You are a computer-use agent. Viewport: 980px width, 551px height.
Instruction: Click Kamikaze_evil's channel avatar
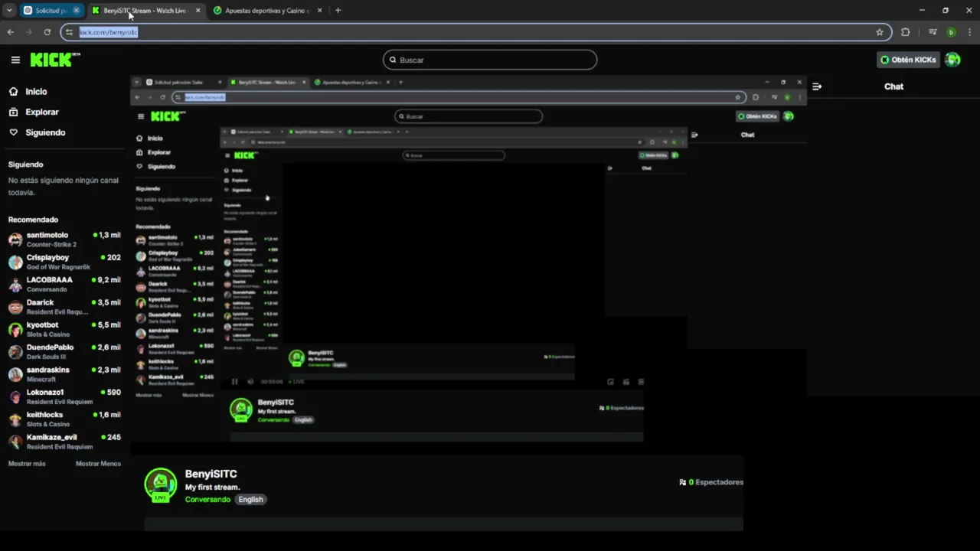point(15,442)
